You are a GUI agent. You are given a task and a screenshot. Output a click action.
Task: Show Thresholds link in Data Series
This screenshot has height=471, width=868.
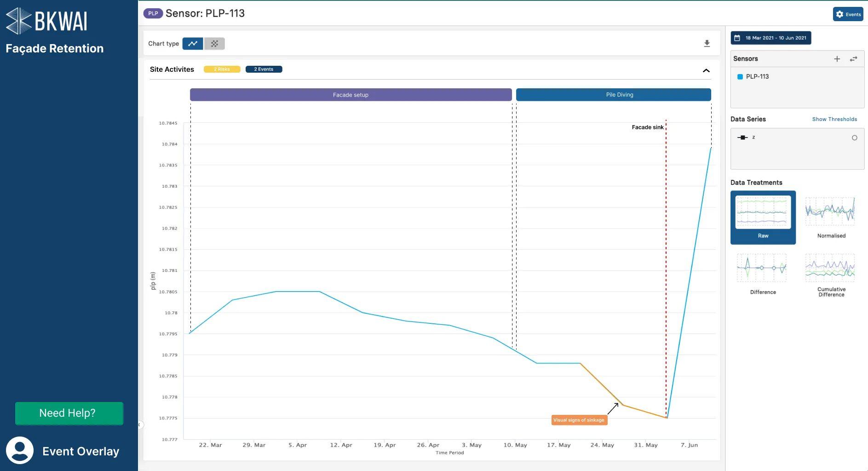click(834, 119)
